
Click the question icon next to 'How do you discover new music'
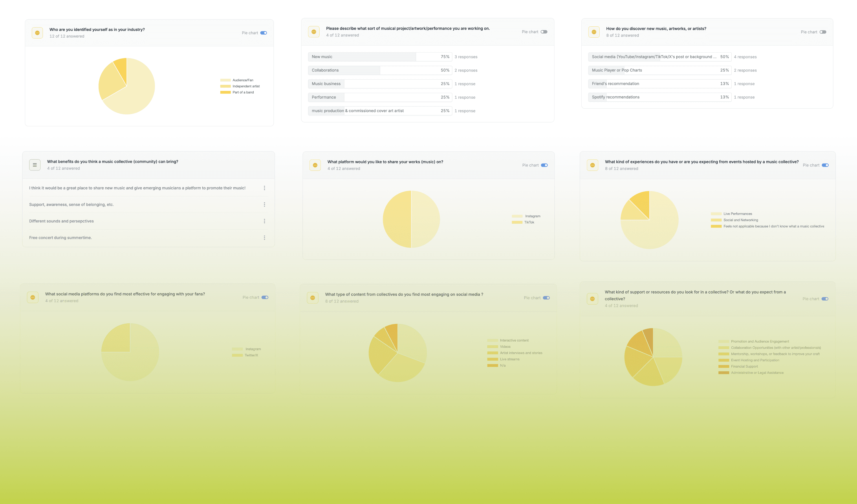pos(594,32)
